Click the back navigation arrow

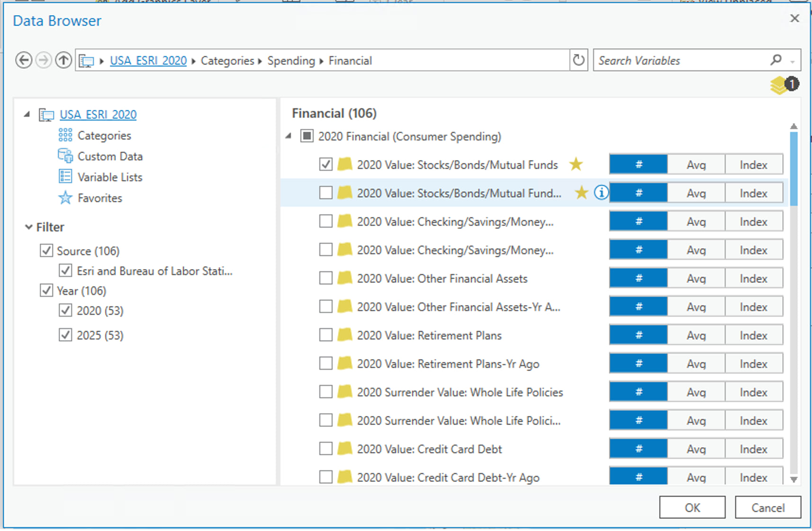pos(24,60)
